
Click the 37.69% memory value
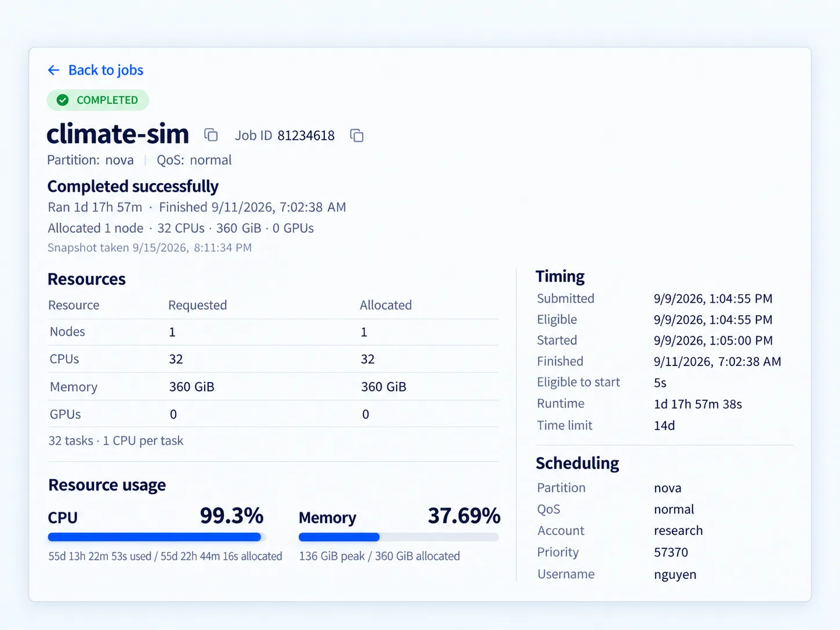coord(464,515)
